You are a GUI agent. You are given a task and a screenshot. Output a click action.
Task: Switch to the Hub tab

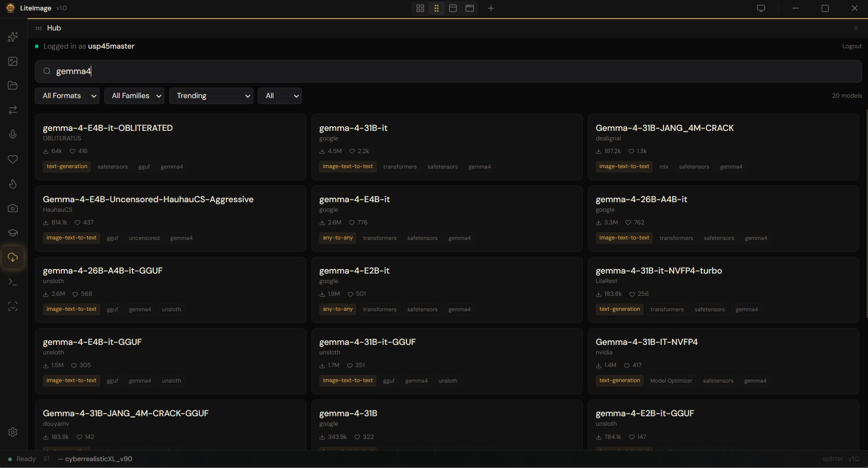pyautogui.click(x=53, y=28)
